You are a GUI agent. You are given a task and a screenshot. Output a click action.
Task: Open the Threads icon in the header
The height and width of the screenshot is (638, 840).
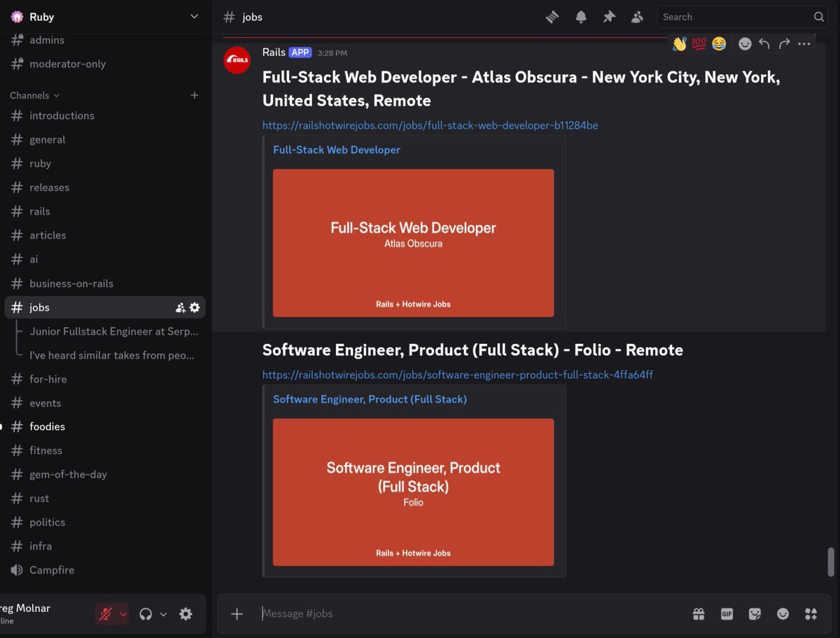coord(552,17)
